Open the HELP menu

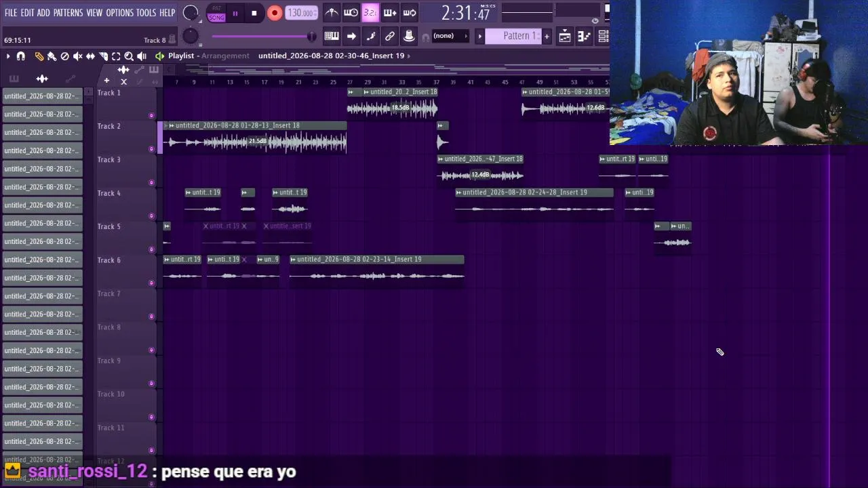pos(167,13)
